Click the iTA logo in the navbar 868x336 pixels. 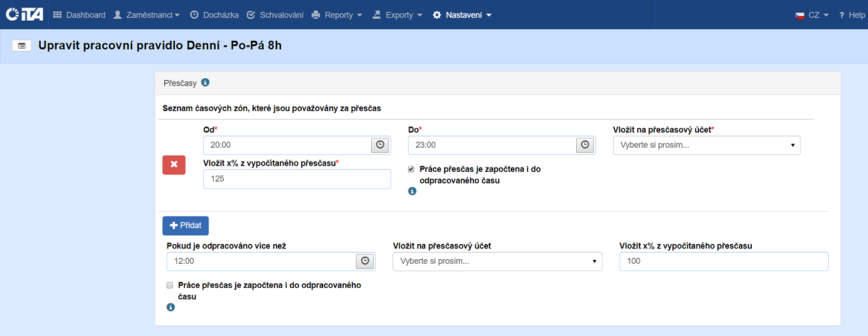click(x=24, y=15)
